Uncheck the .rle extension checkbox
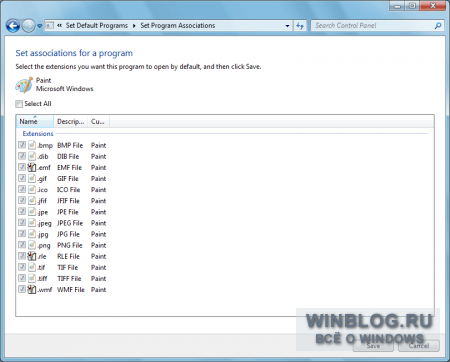Viewport: 450px width, 362px height. (x=22, y=256)
